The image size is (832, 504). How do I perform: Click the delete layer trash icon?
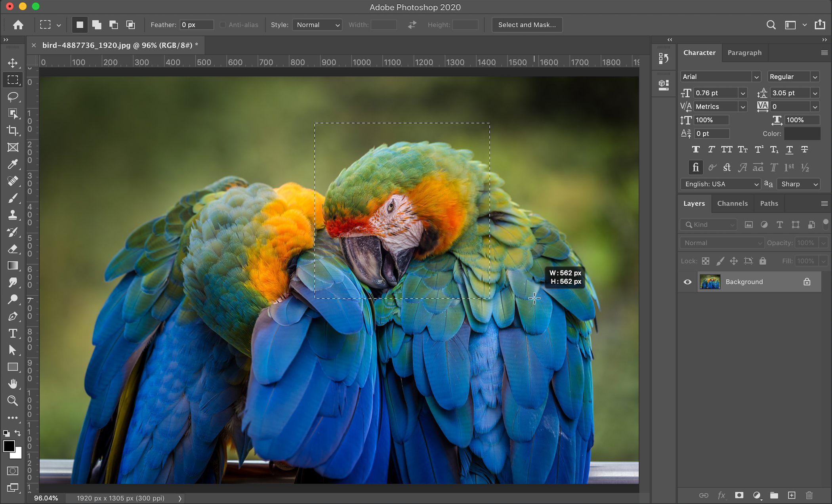(809, 495)
